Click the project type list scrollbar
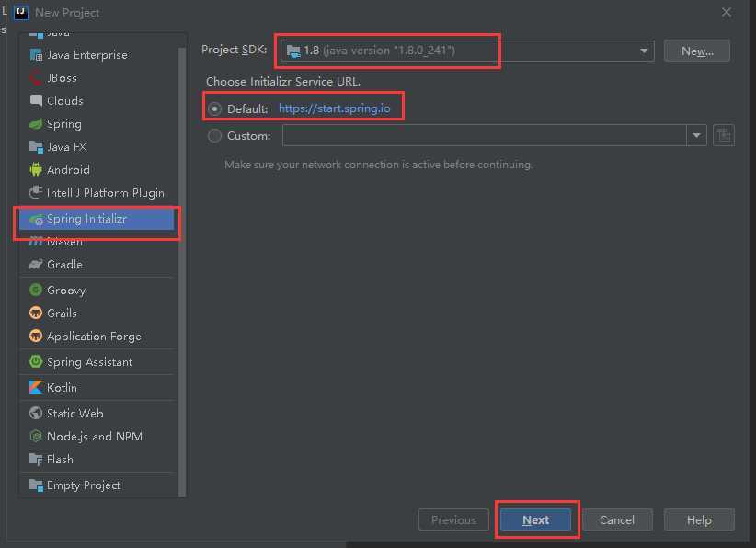Viewport: 756px width, 548px height. tap(182, 271)
